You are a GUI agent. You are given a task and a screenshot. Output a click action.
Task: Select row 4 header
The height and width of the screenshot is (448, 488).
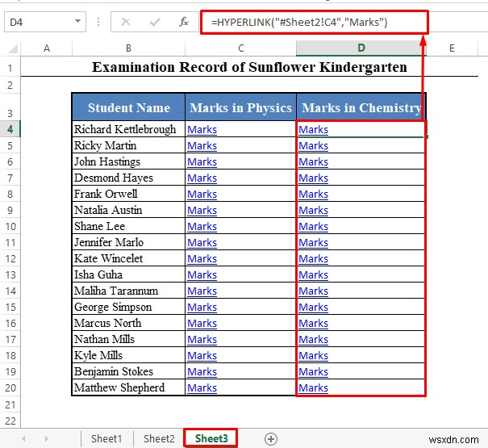[10, 129]
